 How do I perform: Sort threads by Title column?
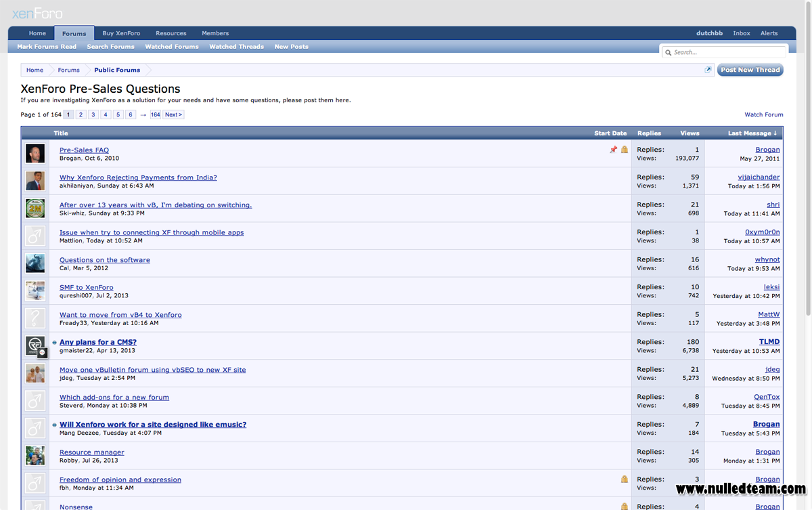[x=61, y=133]
